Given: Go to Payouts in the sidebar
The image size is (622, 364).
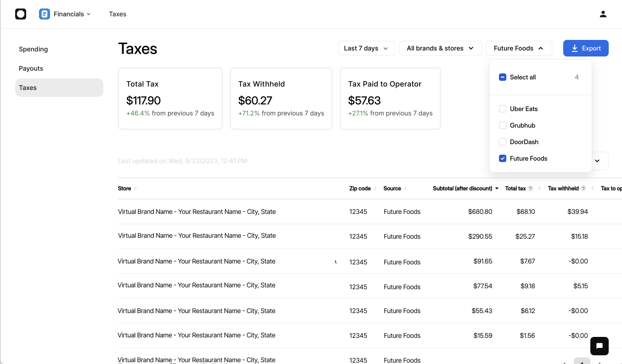Looking at the screenshot, I should (31, 68).
